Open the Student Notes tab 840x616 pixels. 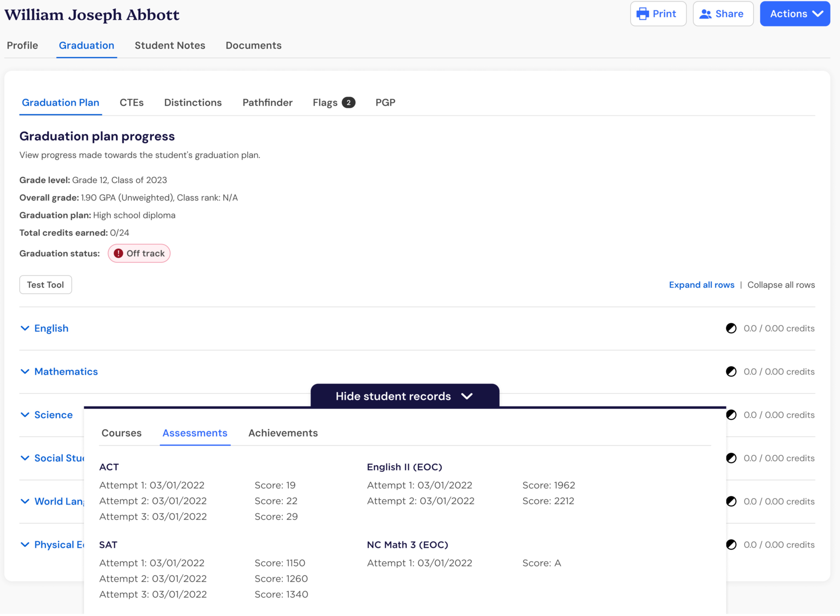(170, 45)
